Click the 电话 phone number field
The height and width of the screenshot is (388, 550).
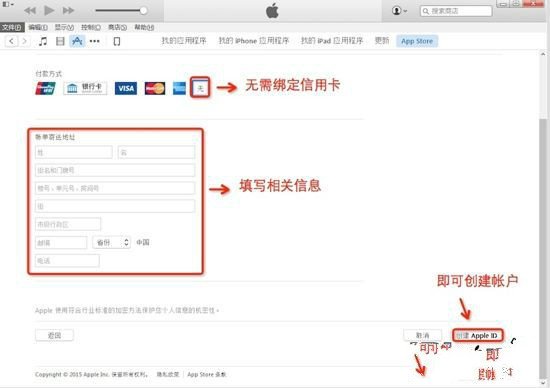(x=67, y=261)
